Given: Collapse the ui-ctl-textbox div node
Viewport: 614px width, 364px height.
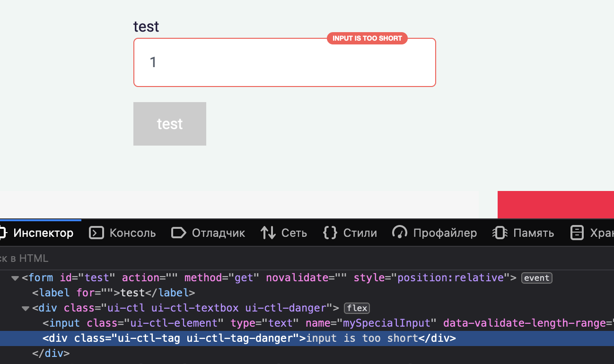Looking at the screenshot, I should [26, 308].
